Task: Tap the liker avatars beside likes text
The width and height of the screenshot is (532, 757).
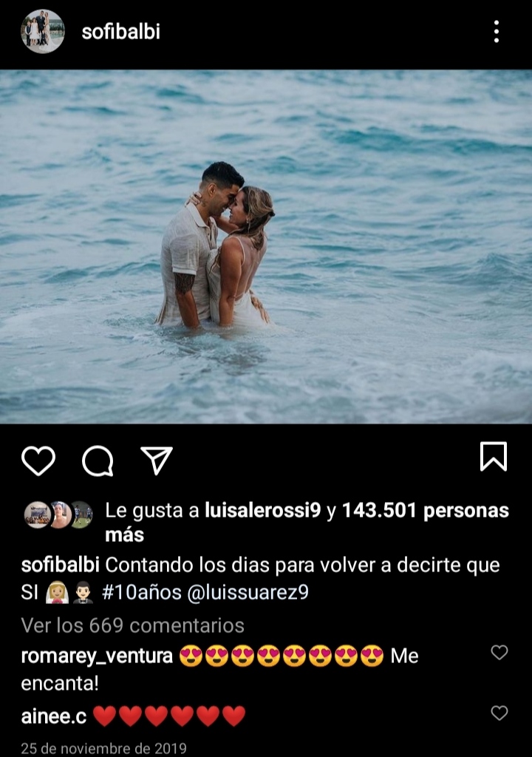Action: click(58, 515)
